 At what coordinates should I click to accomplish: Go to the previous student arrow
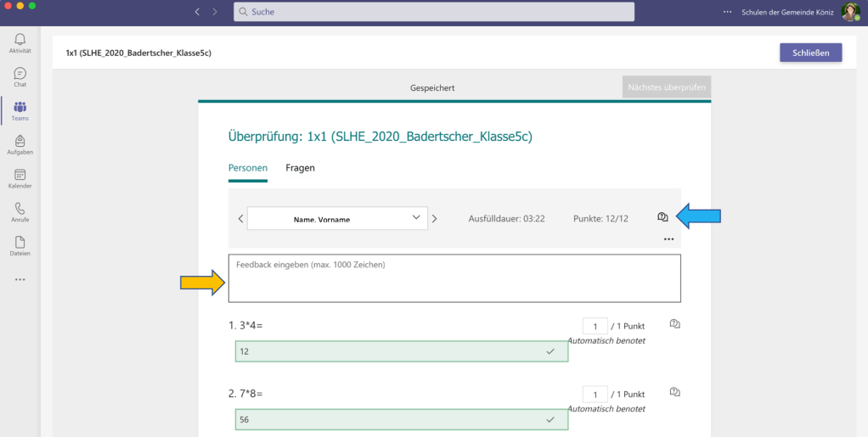point(240,218)
